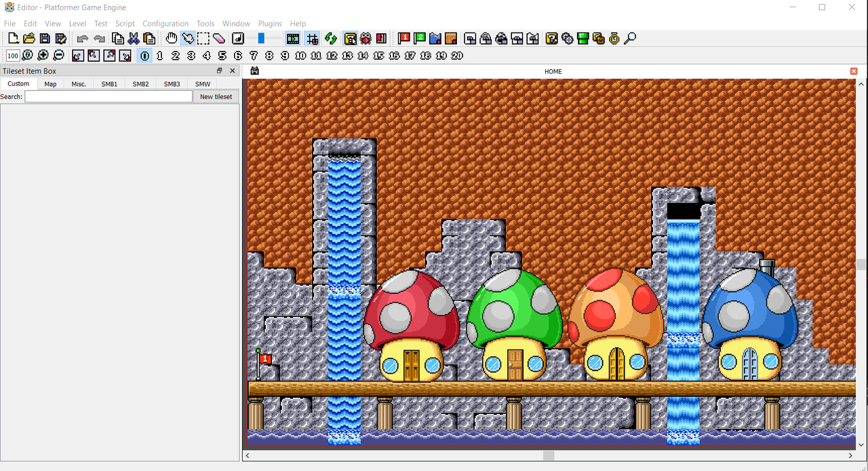Pick the pink eraser tool
The width and height of the screenshot is (868, 471).
coord(218,39)
